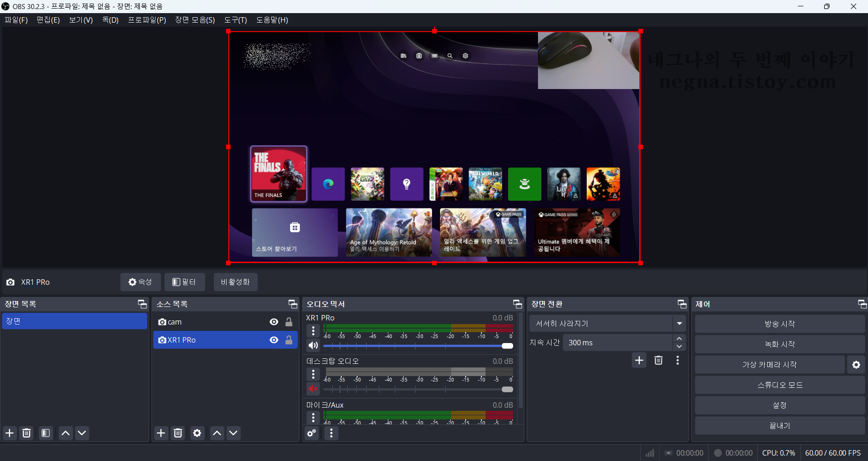This screenshot has width=868, height=461.
Task: Toggle lock on cam source
Action: [x=289, y=322]
